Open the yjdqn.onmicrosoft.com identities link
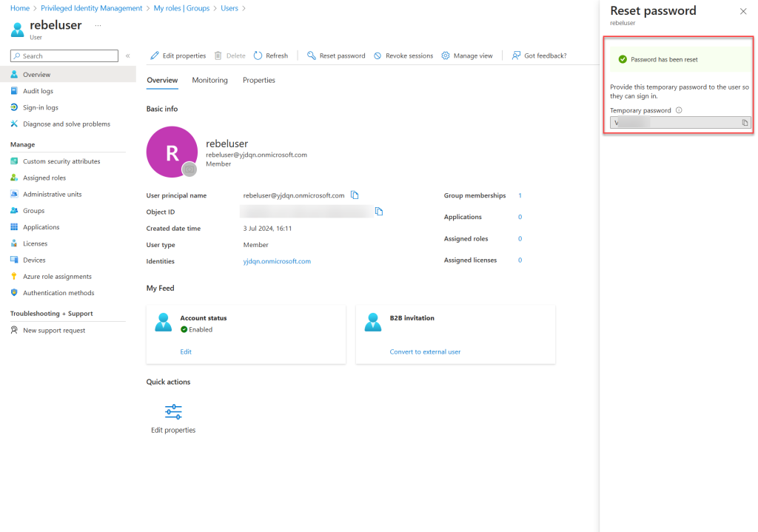 tap(277, 261)
